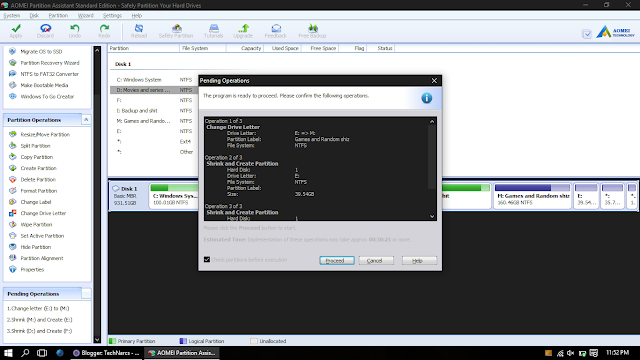
Task: Open the Help menu
Action: 137,16
